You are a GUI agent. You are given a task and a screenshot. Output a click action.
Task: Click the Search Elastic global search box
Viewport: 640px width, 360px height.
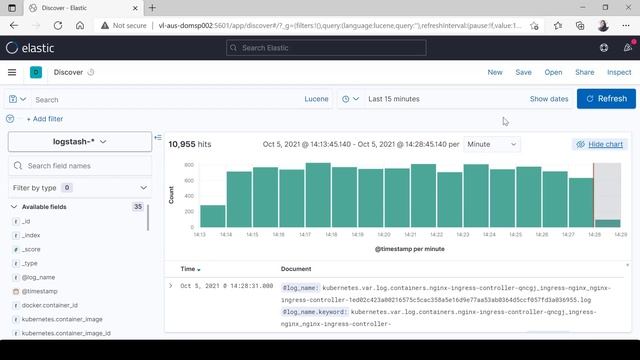pyautogui.click(x=326, y=48)
